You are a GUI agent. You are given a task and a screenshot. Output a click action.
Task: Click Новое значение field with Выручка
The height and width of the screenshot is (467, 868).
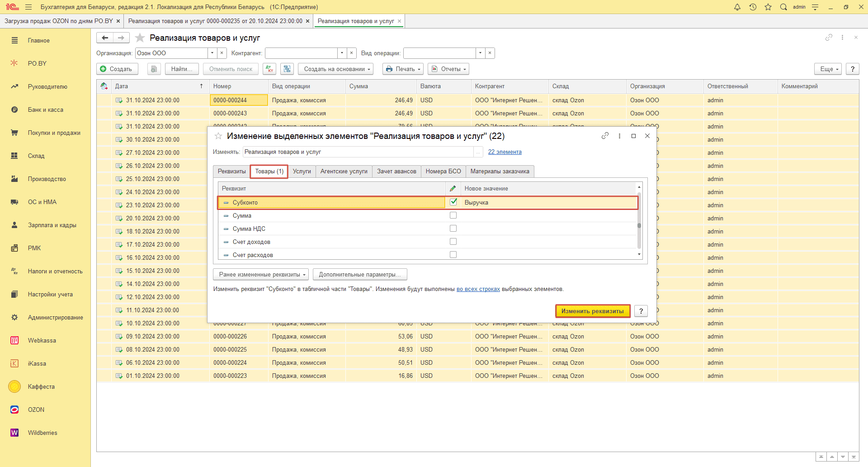tap(549, 203)
